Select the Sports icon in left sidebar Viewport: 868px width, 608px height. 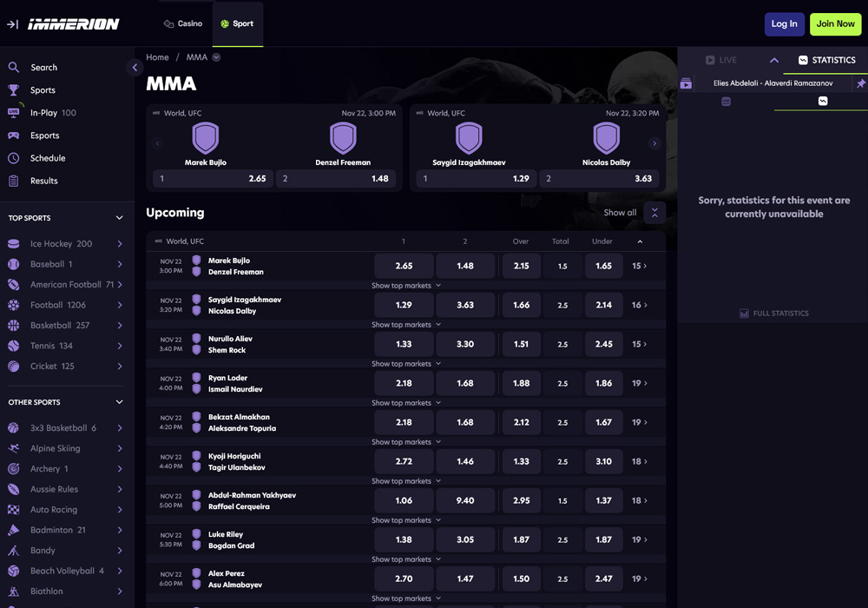pos(14,89)
